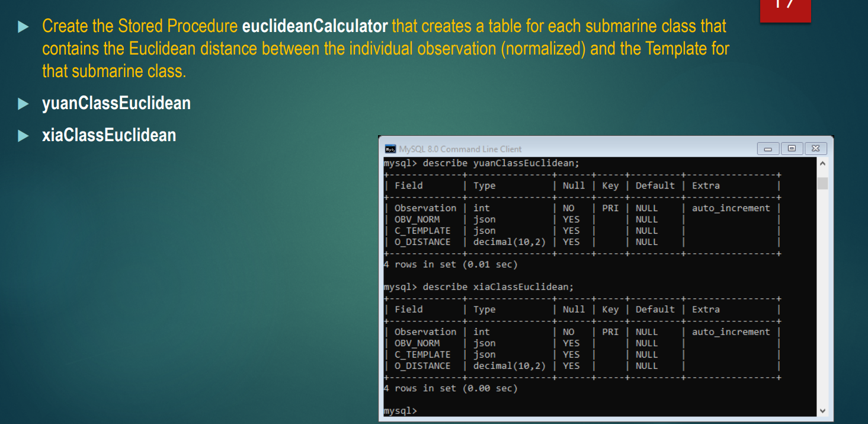Select the yuanClassEuclidean label text

116,103
